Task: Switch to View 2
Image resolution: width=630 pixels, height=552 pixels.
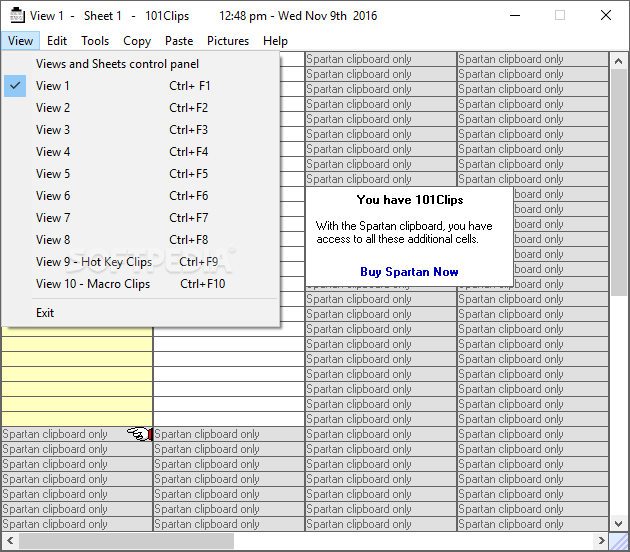Action: coord(141,108)
